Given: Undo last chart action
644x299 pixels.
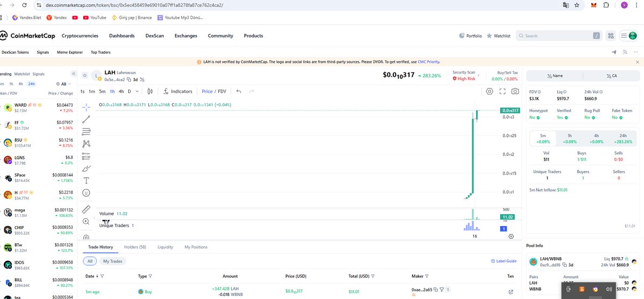Looking at the screenshot, I should click(x=238, y=91).
